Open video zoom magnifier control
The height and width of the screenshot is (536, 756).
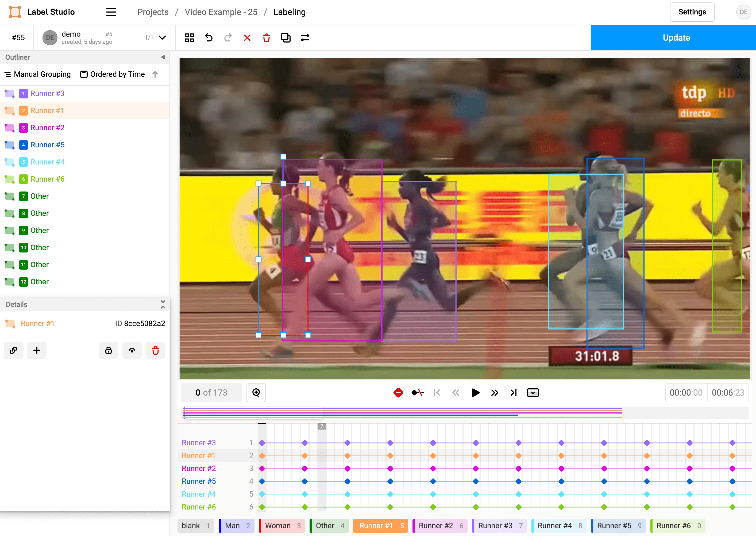click(x=256, y=392)
